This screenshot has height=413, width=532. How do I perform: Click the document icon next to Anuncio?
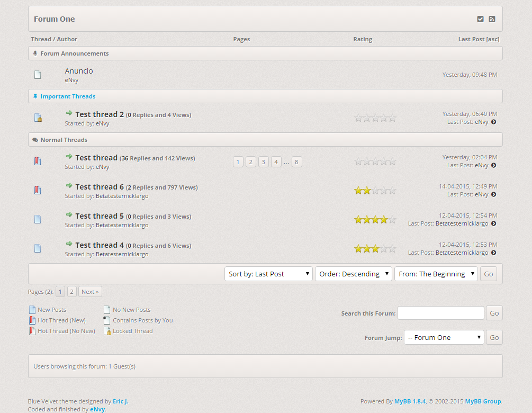point(38,75)
